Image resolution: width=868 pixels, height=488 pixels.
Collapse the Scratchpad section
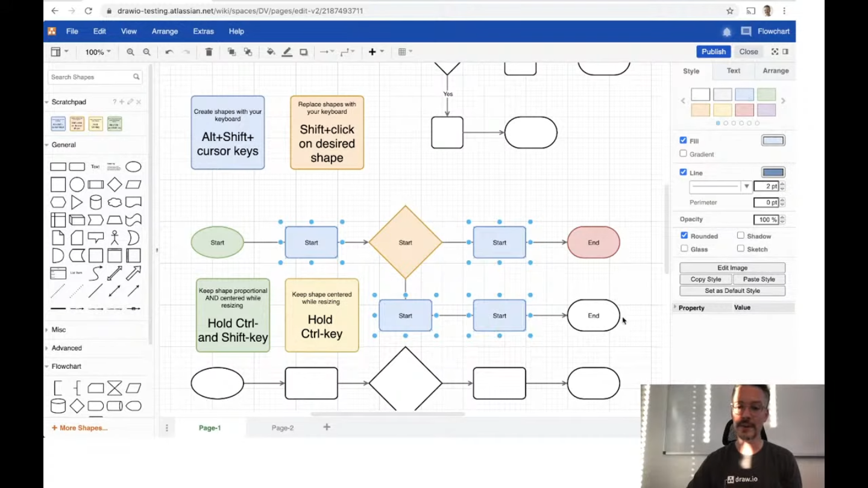point(46,102)
